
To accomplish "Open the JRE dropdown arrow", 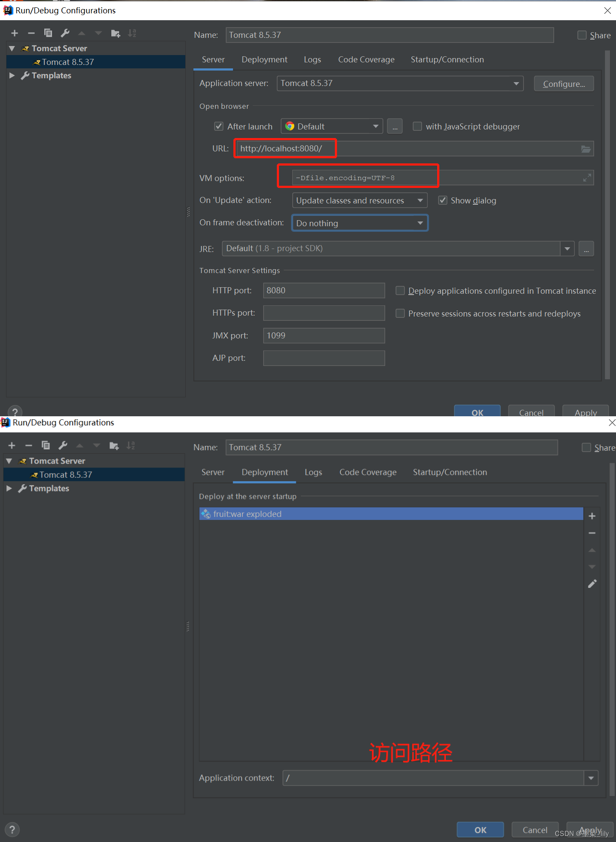I will 567,249.
